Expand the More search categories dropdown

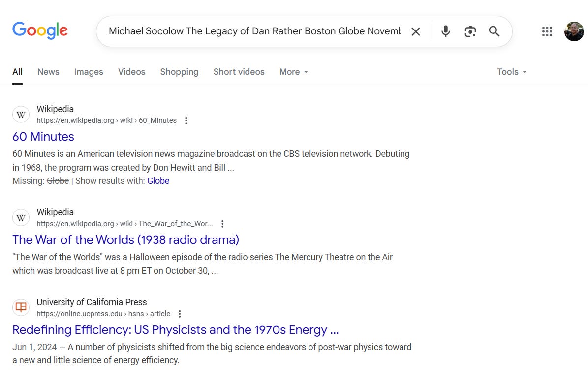[x=294, y=72]
